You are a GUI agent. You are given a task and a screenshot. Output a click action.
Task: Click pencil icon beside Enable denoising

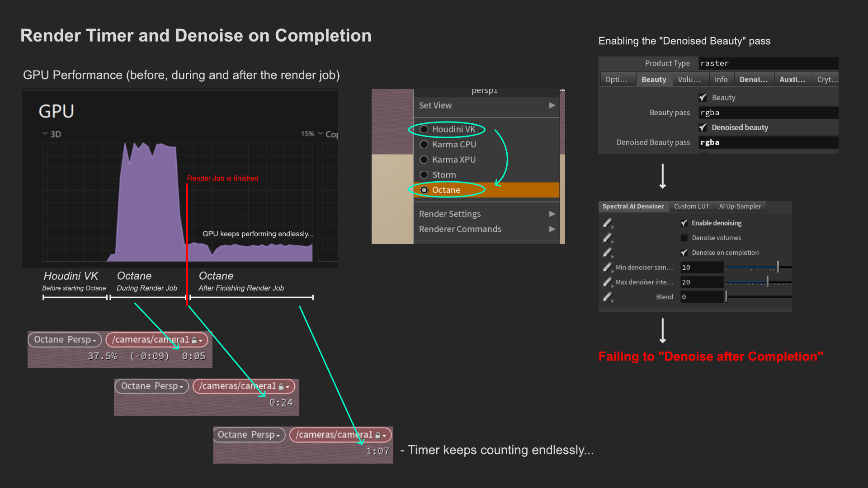pos(607,223)
